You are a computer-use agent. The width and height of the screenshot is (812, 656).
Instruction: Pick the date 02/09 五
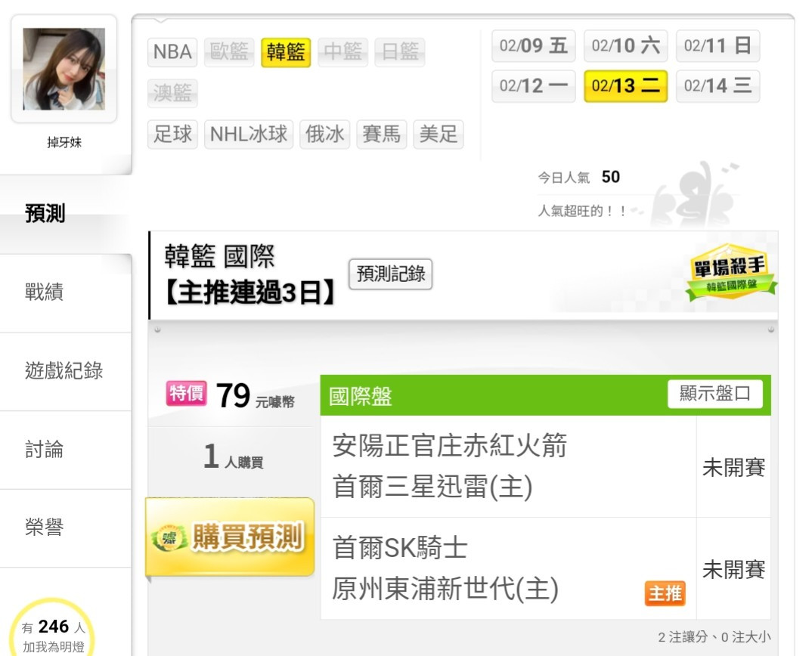(533, 45)
